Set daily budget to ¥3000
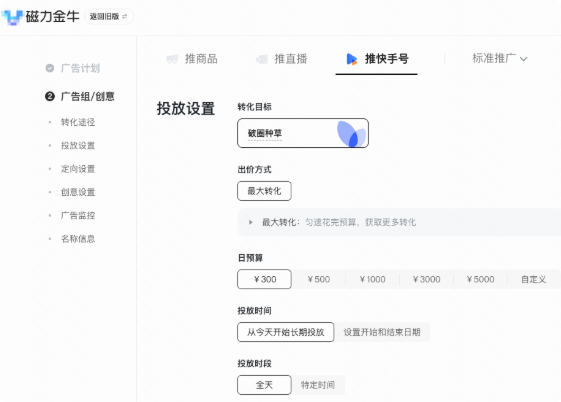Image resolution: width=561 pixels, height=402 pixels. tap(426, 279)
